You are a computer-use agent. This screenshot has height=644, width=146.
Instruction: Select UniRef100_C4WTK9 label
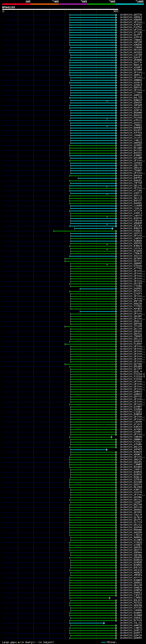click(x=131, y=238)
